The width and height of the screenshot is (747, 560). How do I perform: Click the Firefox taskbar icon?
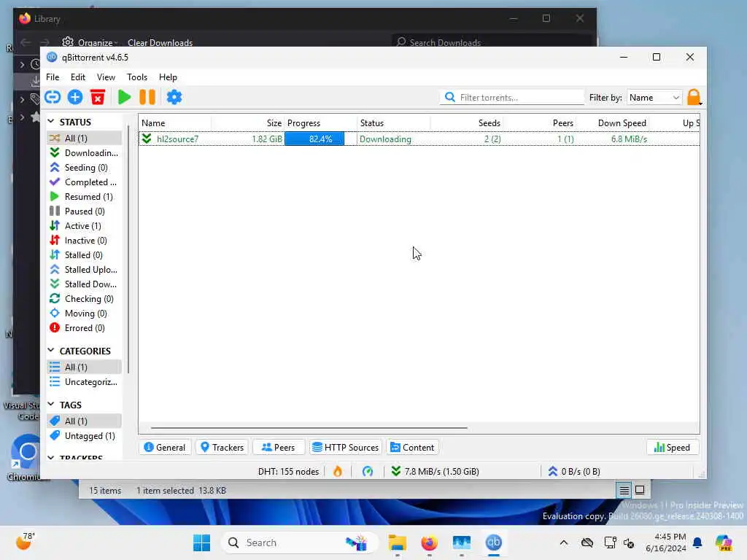pyautogui.click(x=429, y=542)
